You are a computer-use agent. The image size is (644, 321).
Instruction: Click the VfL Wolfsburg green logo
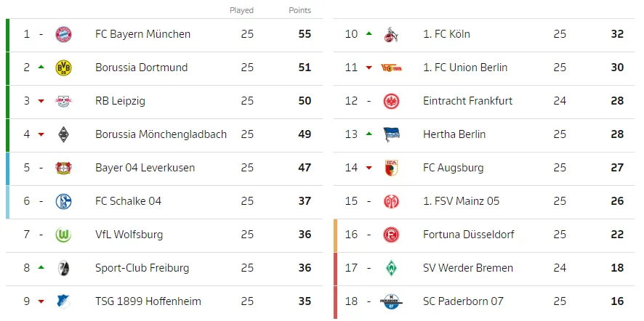(63, 235)
